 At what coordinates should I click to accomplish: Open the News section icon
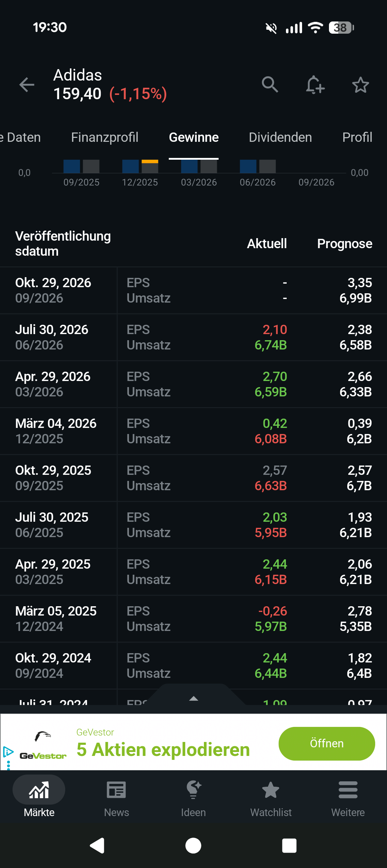[x=116, y=790]
